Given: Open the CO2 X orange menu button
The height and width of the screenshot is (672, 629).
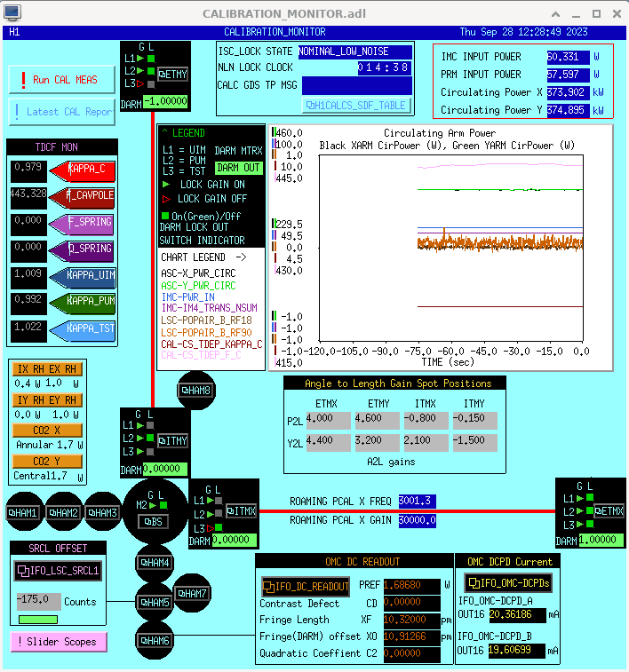Looking at the screenshot, I should click(x=47, y=430).
